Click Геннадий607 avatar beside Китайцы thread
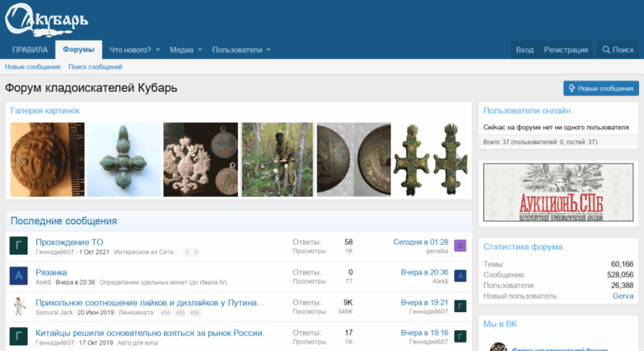The width and height of the screenshot is (644, 351). click(x=18, y=337)
